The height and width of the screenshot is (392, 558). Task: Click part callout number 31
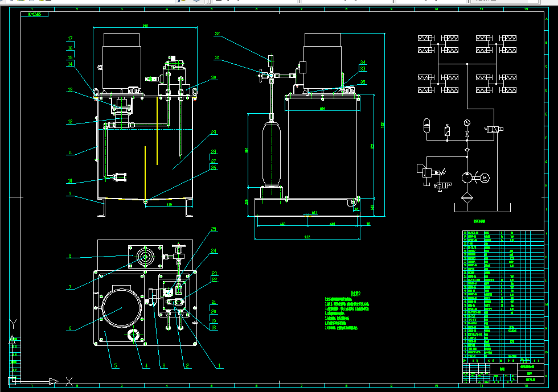(218, 57)
